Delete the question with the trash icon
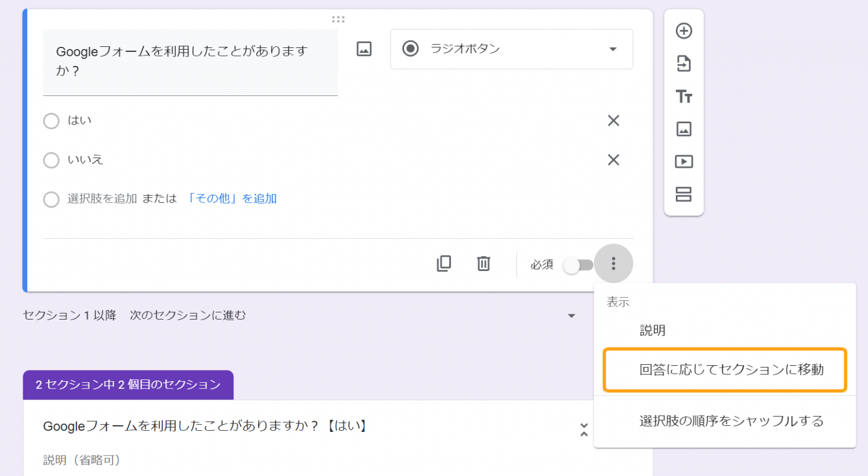The width and height of the screenshot is (868, 476). tap(483, 264)
